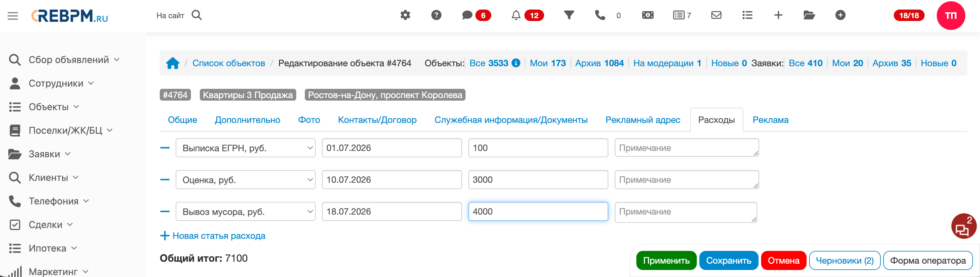Toggle the hamburger sidebar menu
This screenshot has height=277, width=980.
pos(13,16)
